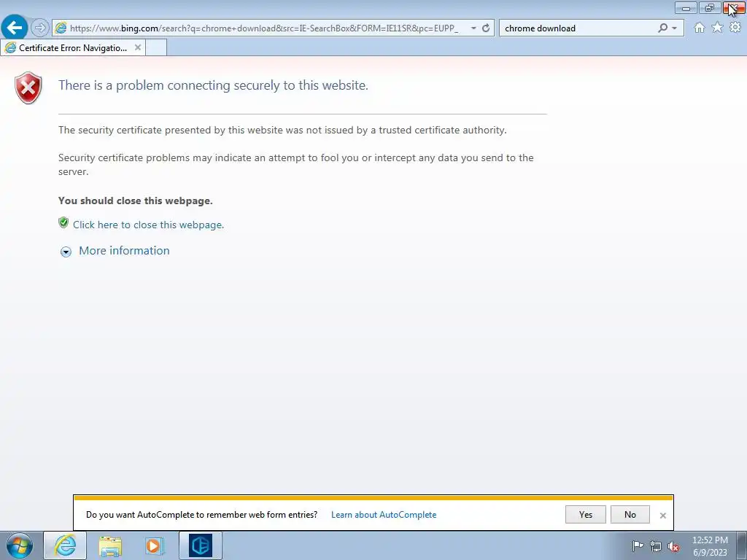Image resolution: width=747 pixels, height=560 pixels.
Task: Go to the Home page icon
Action: 699,28
